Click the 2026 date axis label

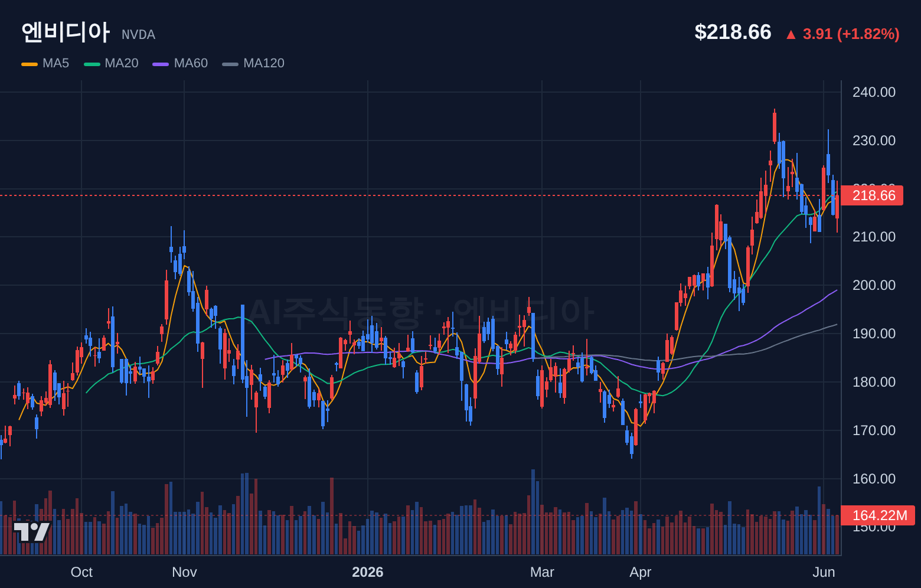pyautogui.click(x=368, y=572)
